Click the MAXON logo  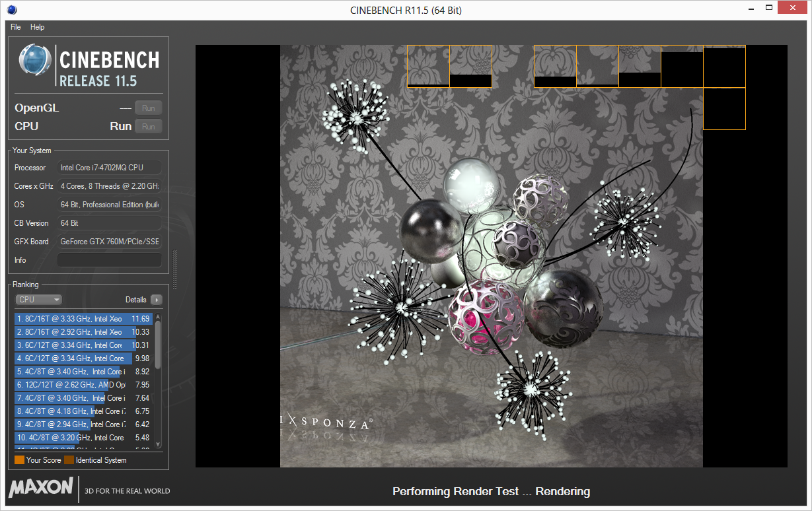coord(41,488)
